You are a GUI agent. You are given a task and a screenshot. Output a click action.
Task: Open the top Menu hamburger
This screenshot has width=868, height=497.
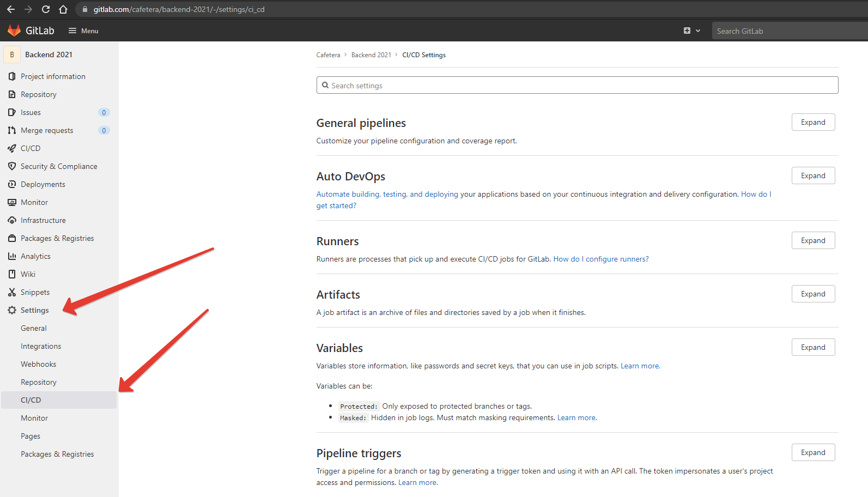[x=83, y=31]
